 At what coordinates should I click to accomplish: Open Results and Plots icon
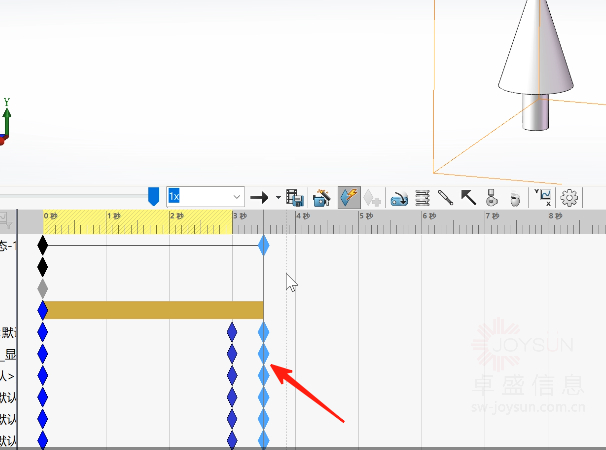543,197
